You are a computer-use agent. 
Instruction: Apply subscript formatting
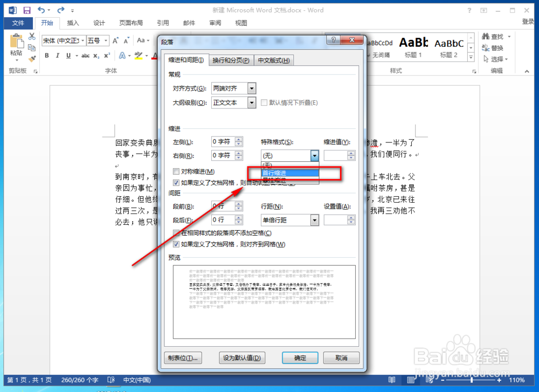[x=96, y=56]
